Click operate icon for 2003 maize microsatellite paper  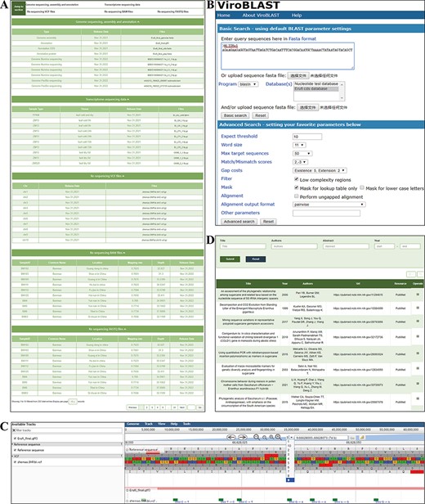418,369
